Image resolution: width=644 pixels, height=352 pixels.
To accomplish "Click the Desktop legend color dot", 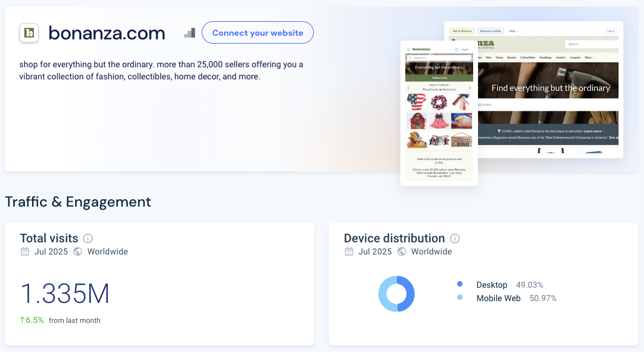I will pos(460,284).
